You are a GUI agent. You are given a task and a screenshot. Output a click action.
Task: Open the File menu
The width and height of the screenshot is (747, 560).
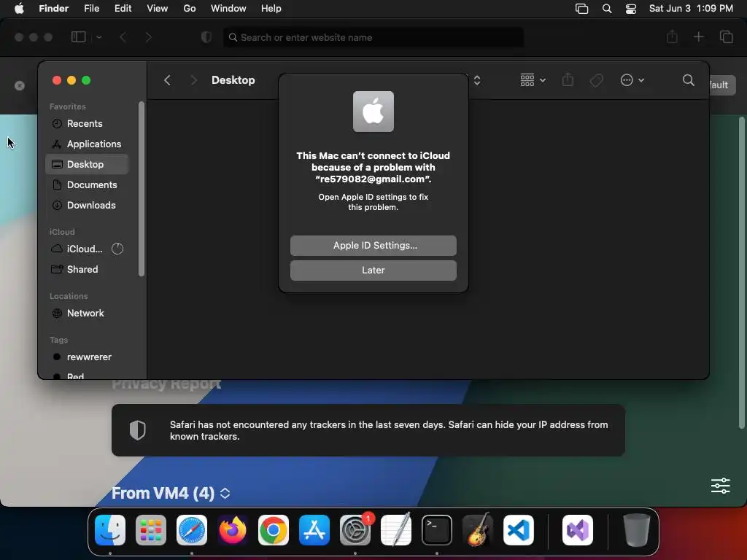(91, 8)
